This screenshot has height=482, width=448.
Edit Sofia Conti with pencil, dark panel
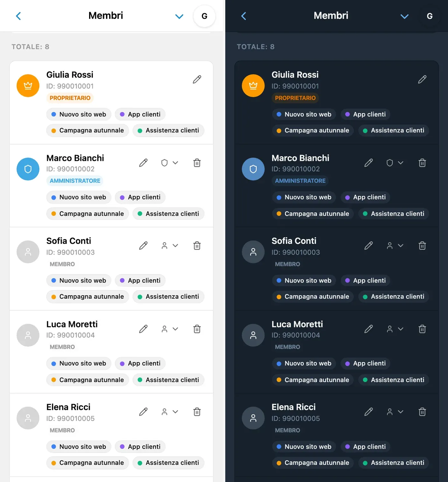[368, 246]
